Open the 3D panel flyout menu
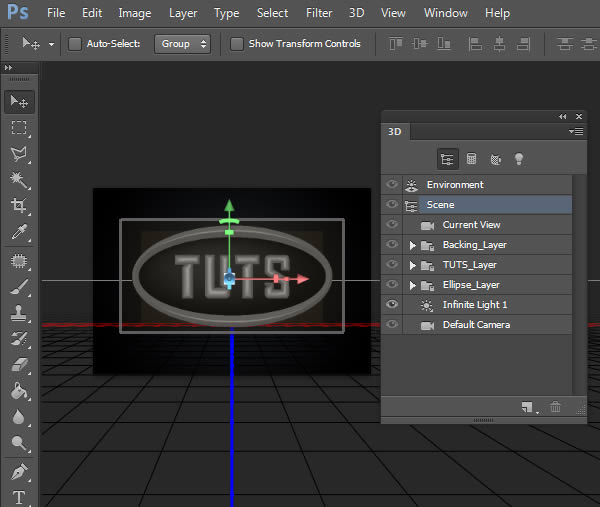The height and width of the screenshot is (507, 600). [576, 132]
